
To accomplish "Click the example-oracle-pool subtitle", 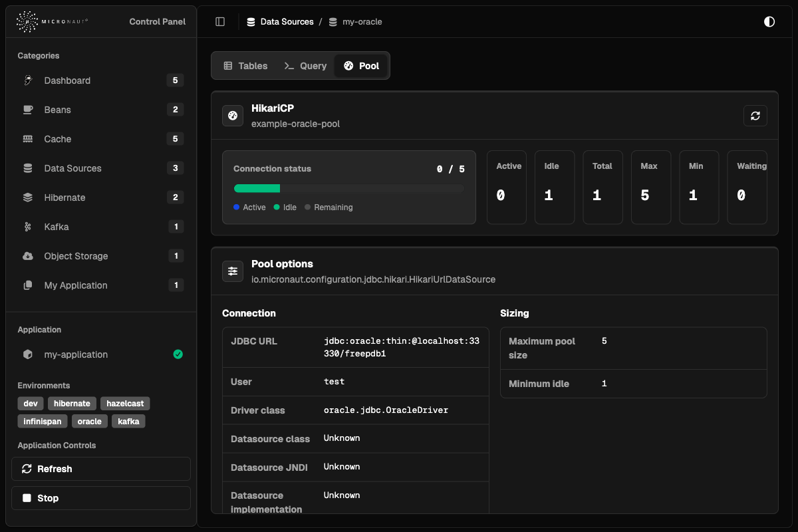I will 296,124.
